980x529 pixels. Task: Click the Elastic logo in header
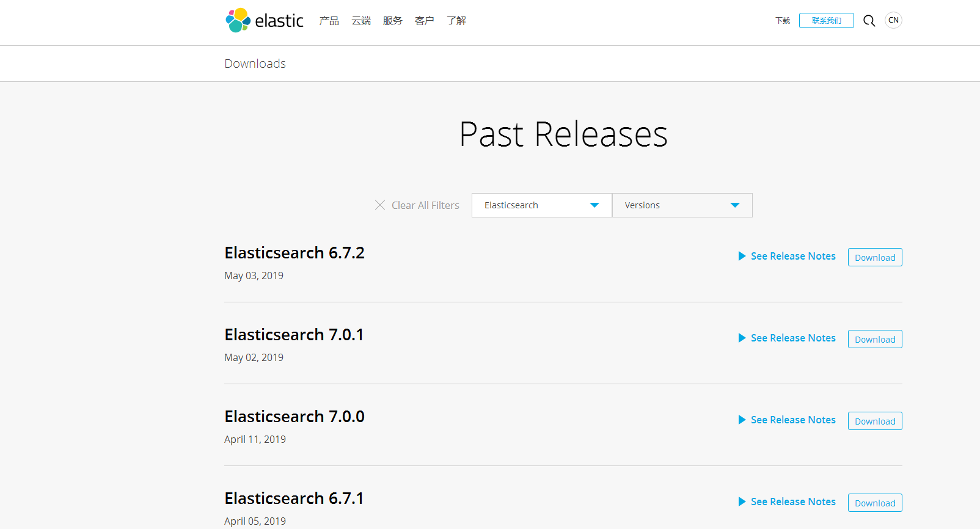click(x=264, y=21)
